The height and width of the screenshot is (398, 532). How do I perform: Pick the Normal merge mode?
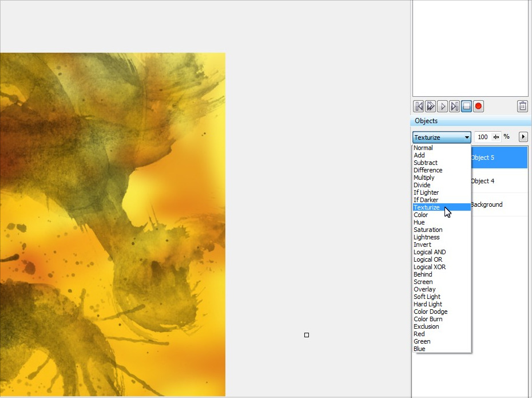pyautogui.click(x=423, y=148)
